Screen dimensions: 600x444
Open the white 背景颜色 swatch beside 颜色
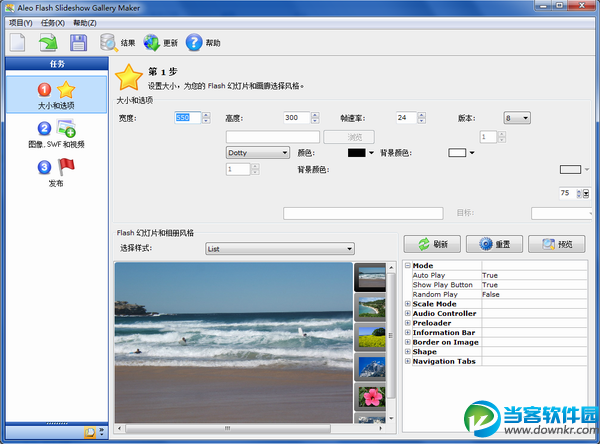[x=461, y=153]
